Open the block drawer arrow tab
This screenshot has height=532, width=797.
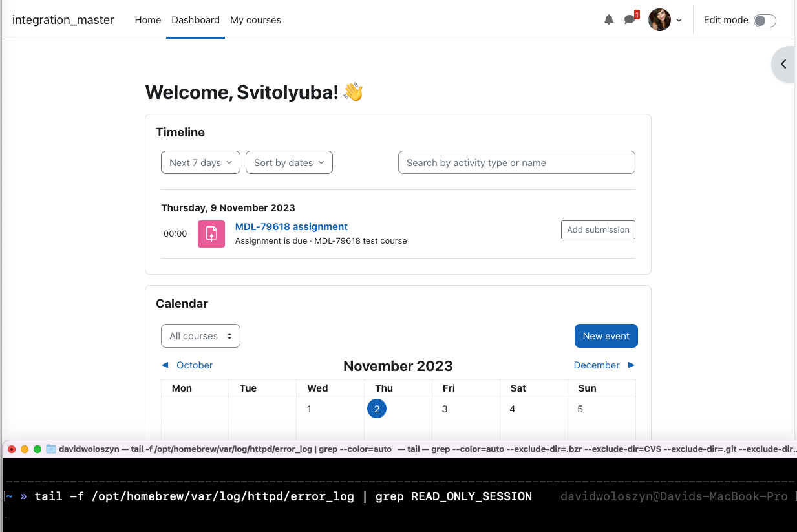coord(783,64)
